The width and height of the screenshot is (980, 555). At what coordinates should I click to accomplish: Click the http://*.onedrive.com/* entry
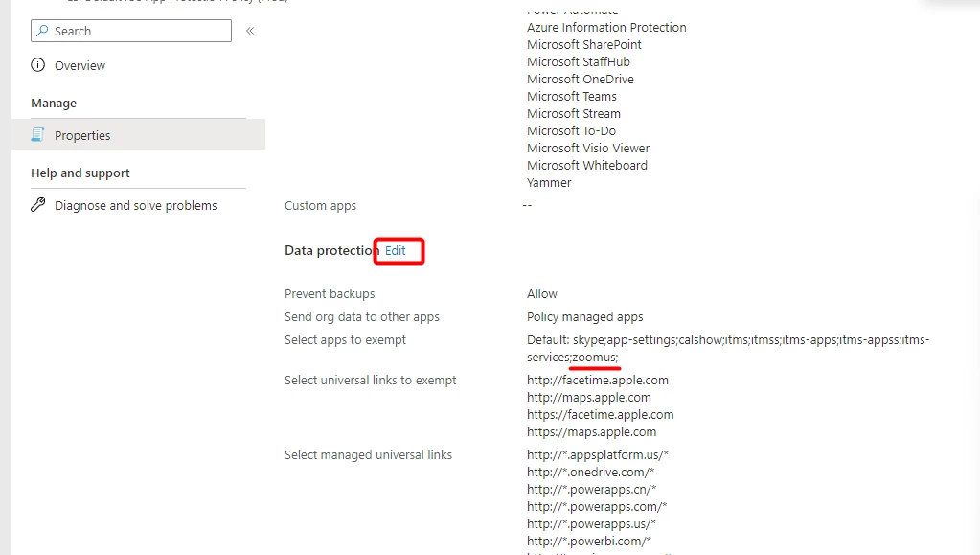[x=591, y=473]
